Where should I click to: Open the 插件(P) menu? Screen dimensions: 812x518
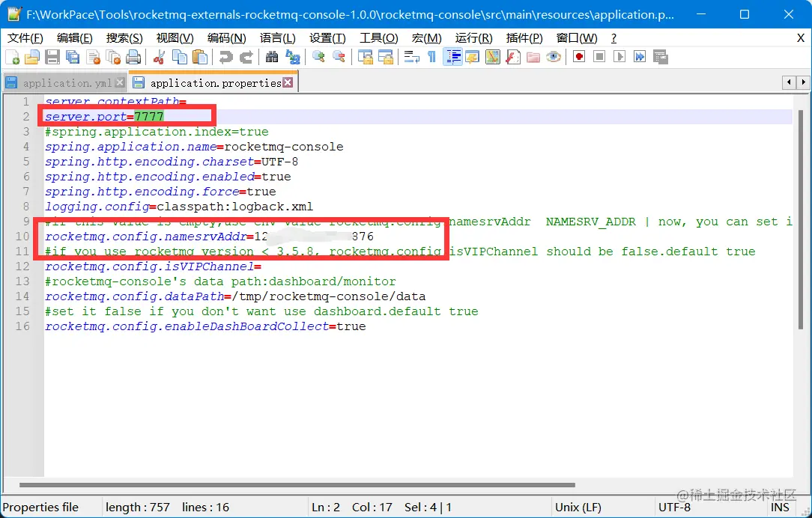(x=524, y=38)
